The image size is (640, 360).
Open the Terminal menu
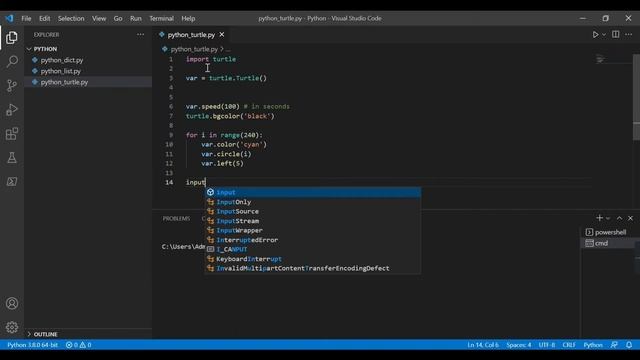tap(161, 18)
